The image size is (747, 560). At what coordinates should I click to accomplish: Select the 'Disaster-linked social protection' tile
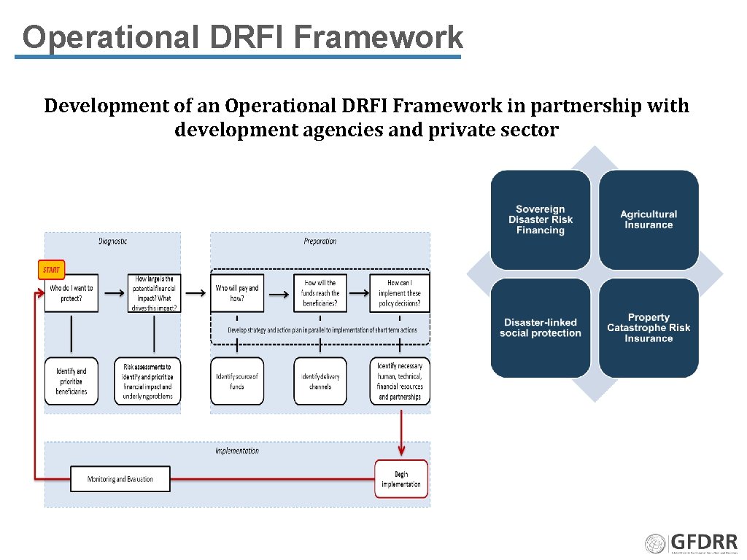pyautogui.click(x=541, y=327)
